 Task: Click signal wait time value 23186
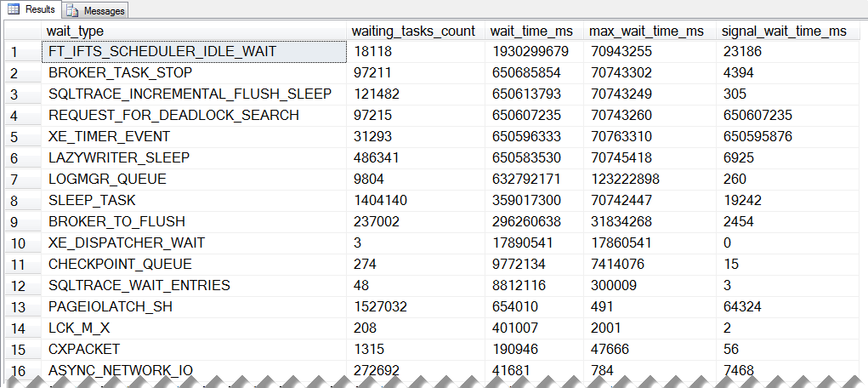click(x=789, y=52)
